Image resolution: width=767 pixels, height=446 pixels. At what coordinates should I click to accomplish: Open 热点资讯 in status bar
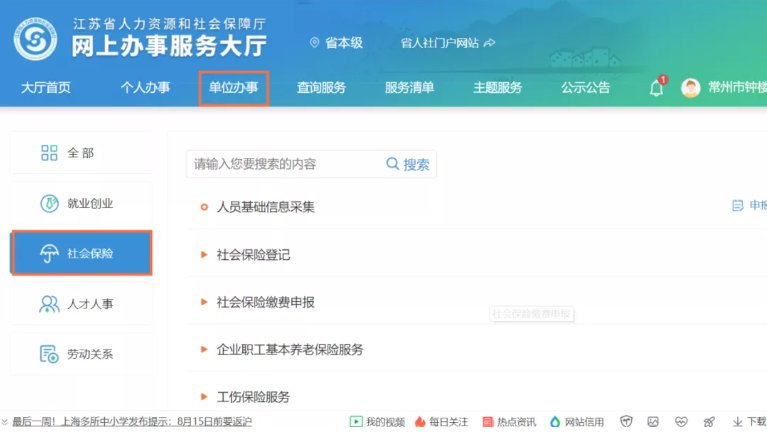pos(509,422)
